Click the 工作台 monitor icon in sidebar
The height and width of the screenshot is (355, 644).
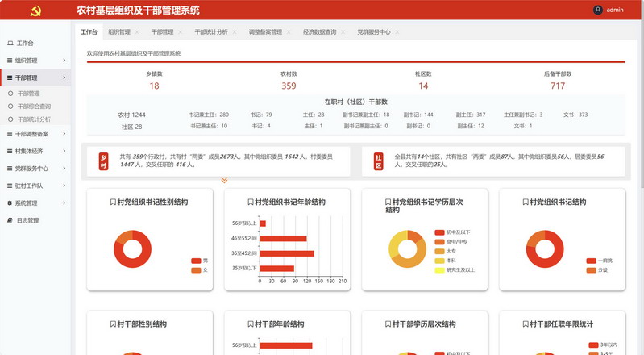(x=10, y=43)
